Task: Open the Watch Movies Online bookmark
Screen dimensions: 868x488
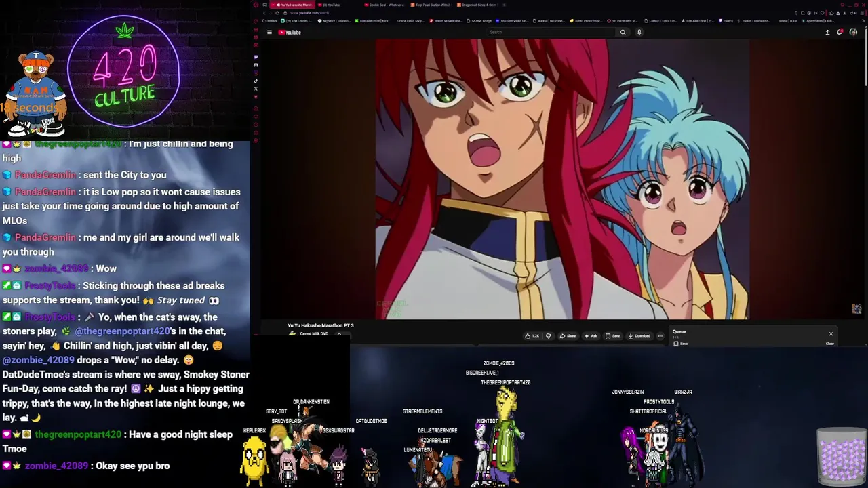Action: (x=446, y=21)
